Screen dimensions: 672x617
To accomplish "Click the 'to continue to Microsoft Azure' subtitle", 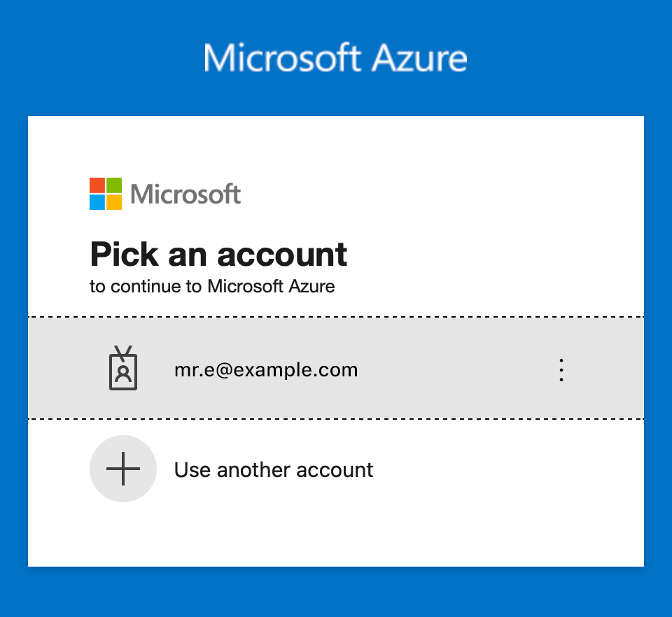I will [212, 286].
